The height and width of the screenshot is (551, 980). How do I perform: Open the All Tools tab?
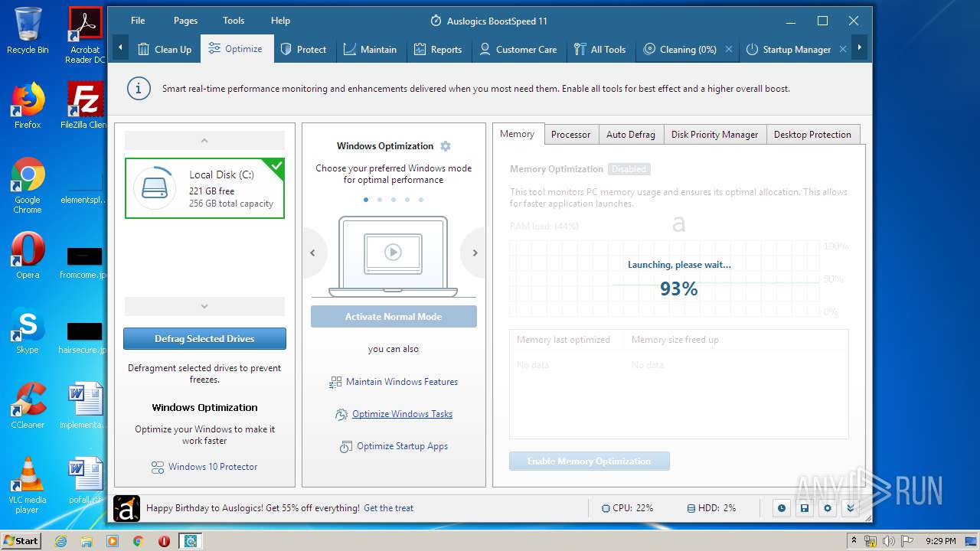click(x=600, y=49)
